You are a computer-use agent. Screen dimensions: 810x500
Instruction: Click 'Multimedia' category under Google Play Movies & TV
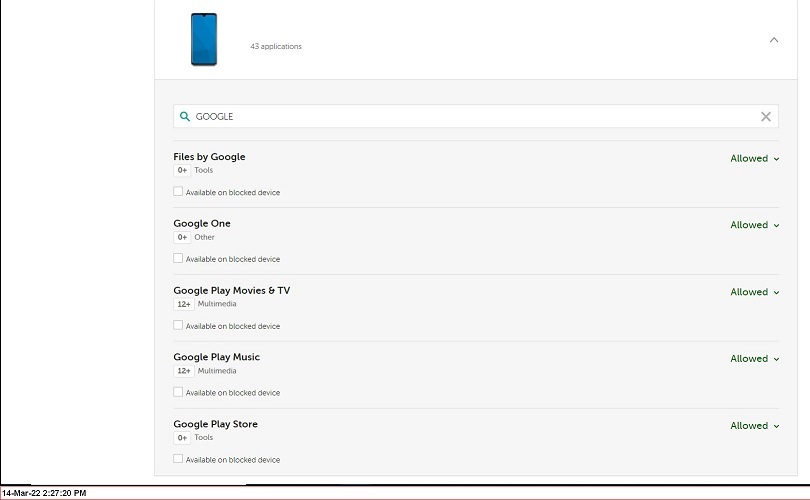click(217, 304)
